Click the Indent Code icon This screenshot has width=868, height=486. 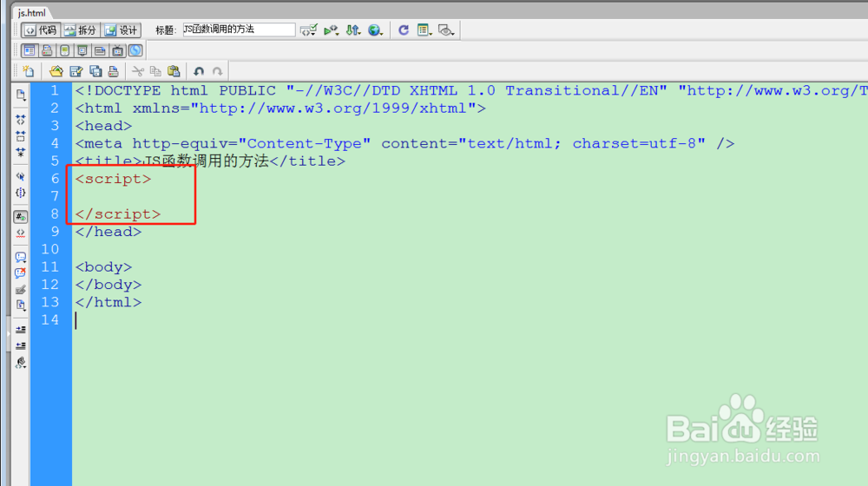pyautogui.click(x=21, y=330)
